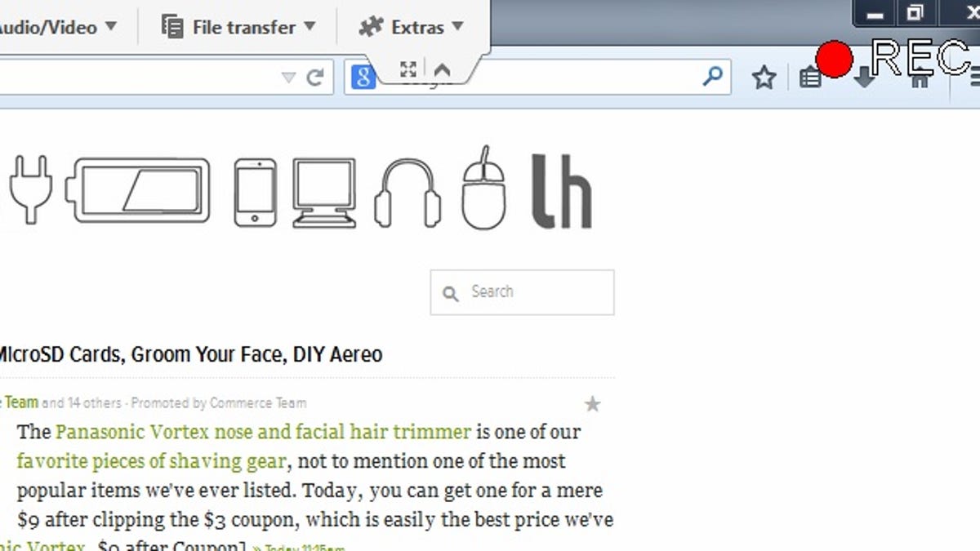The image size is (980, 551).
Task: Click the battery icon
Action: (x=137, y=190)
